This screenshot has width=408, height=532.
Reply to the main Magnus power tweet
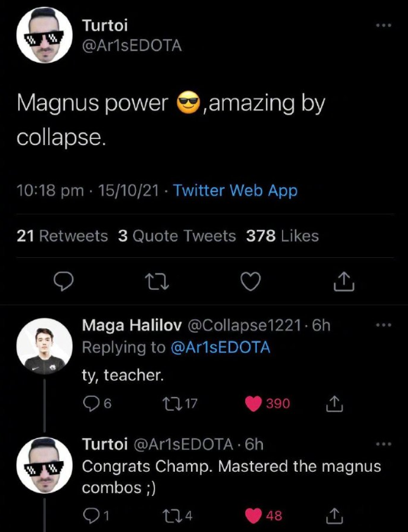point(64,282)
